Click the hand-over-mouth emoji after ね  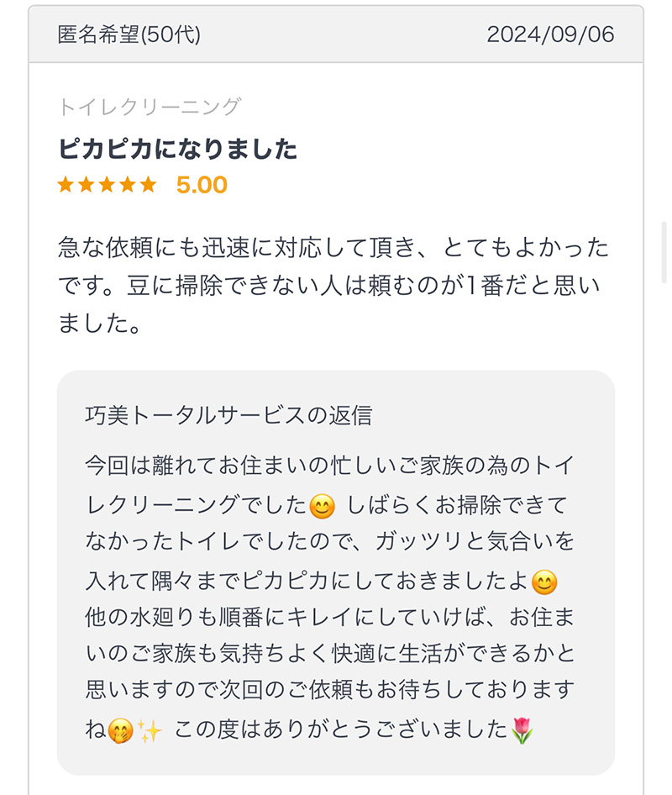[x=121, y=731]
